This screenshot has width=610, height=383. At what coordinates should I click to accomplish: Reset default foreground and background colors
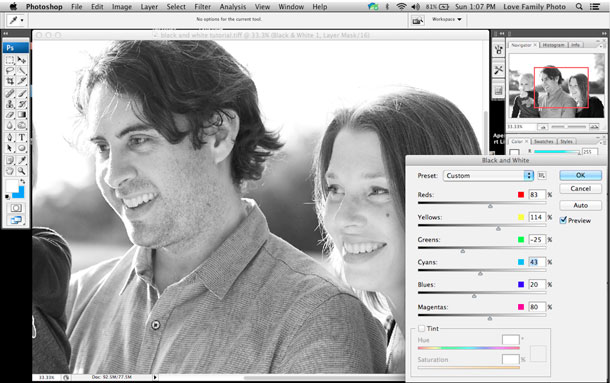(7, 197)
